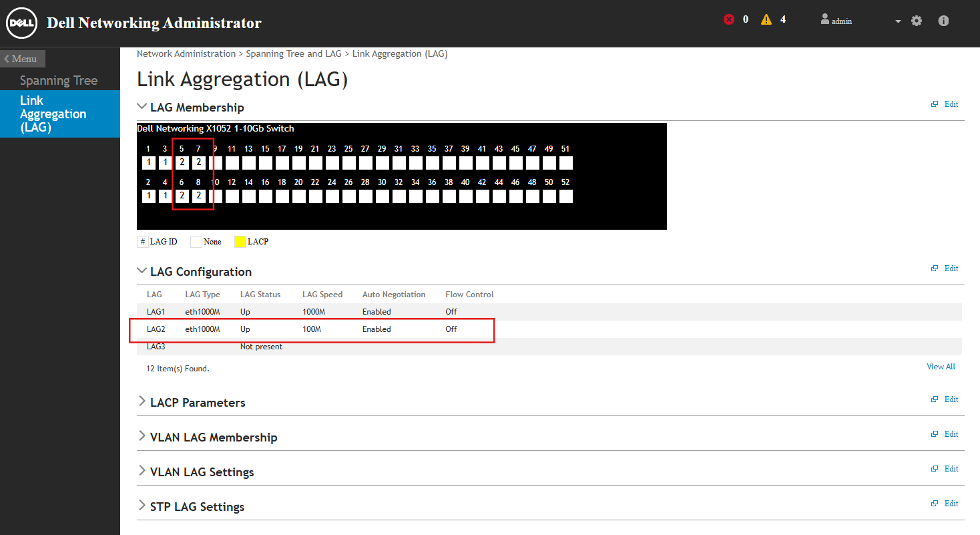The image size is (980, 535).
Task: Select port 11 box
Action: point(232,162)
